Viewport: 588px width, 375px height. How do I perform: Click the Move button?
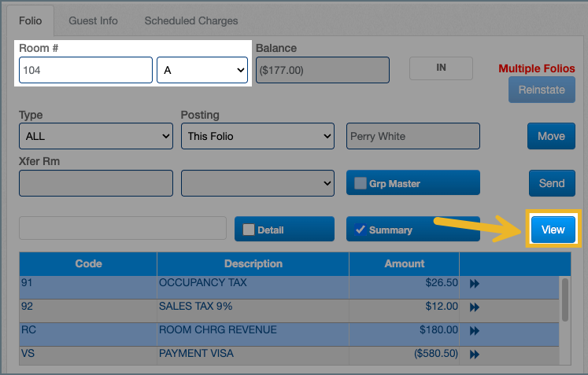(551, 136)
